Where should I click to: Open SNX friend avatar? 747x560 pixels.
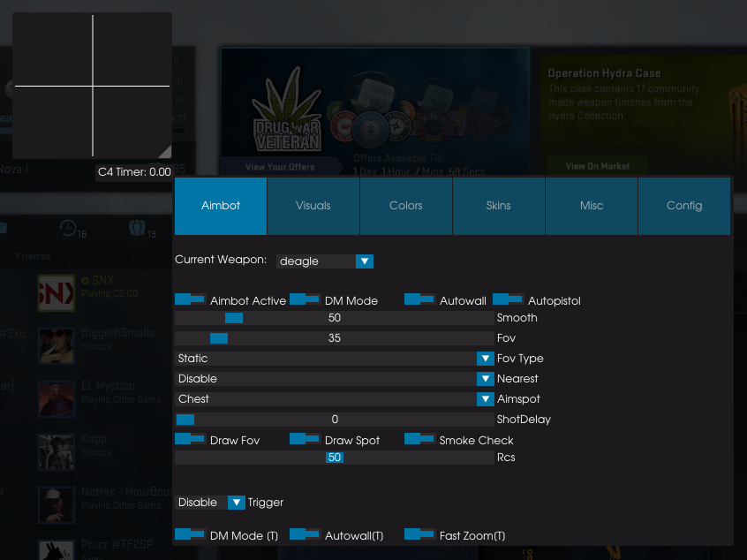[x=57, y=293]
